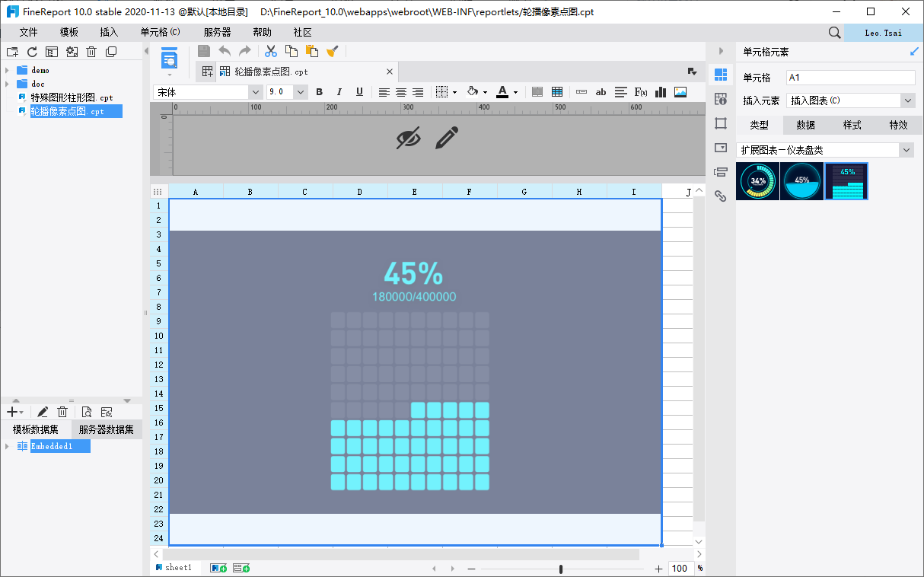This screenshot has height=577, width=924.
Task: Open the 服务器 menu
Action: pos(217,33)
